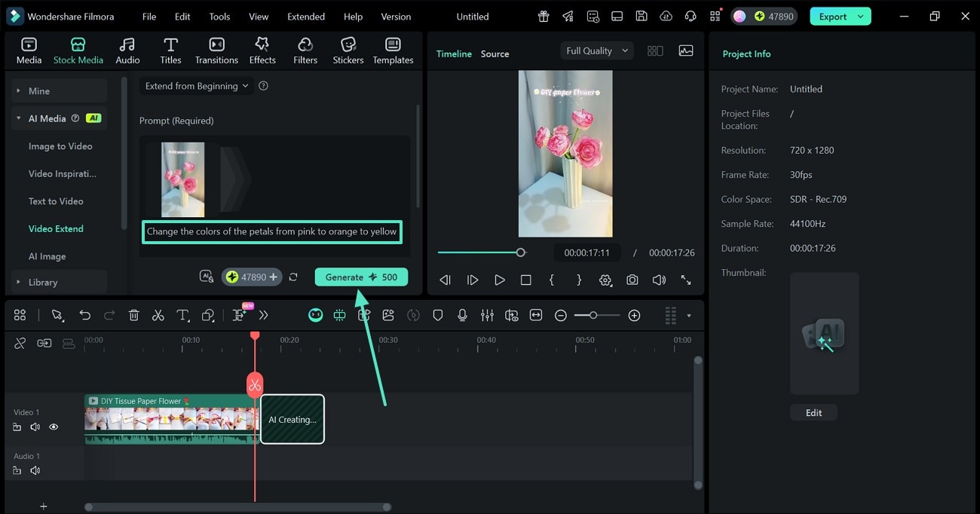
Task: Open the Audio panel
Action: 127,50
